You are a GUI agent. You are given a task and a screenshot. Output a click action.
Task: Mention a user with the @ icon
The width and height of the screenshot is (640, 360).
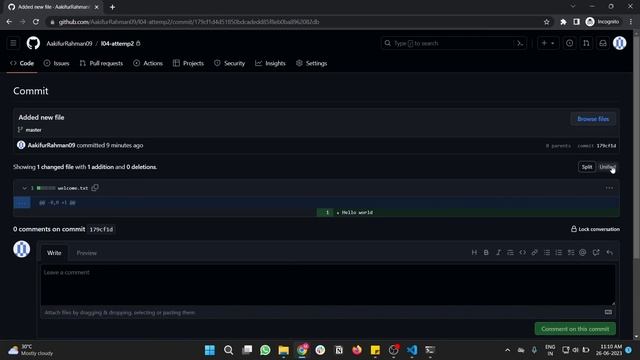[x=583, y=253]
